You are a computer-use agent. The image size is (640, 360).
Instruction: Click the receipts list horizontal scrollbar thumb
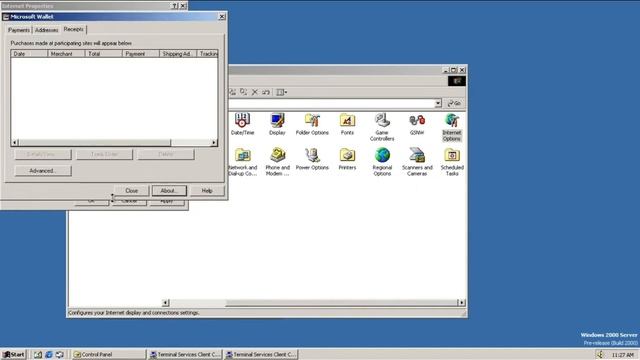(95, 142)
